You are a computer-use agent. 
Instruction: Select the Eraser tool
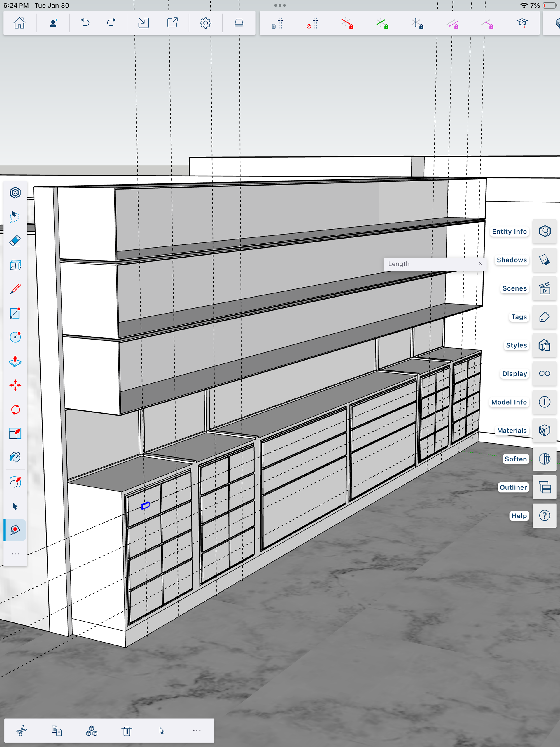(15, 241)
